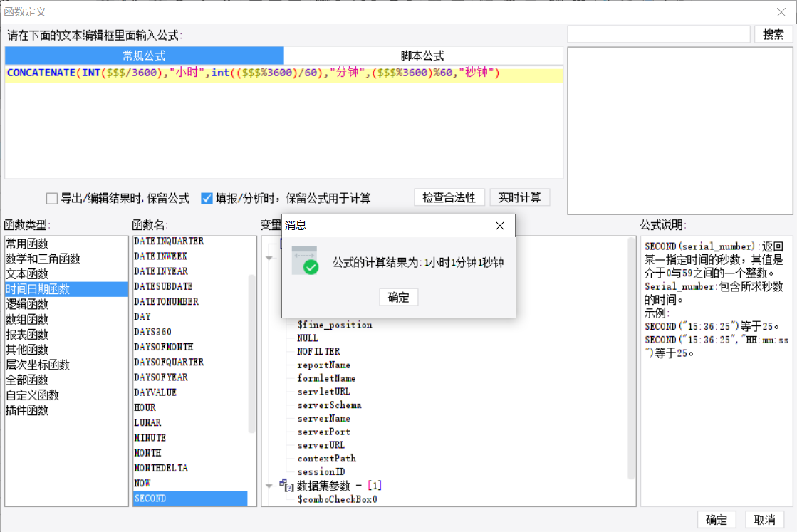Click into the formula editor text area

pos(283,122)
